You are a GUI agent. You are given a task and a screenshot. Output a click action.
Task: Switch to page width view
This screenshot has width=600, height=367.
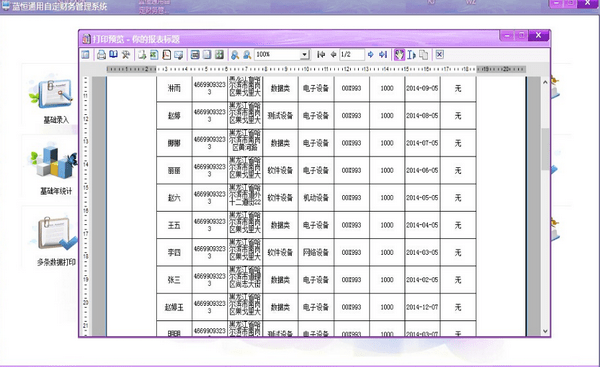(x=195, y=55)
